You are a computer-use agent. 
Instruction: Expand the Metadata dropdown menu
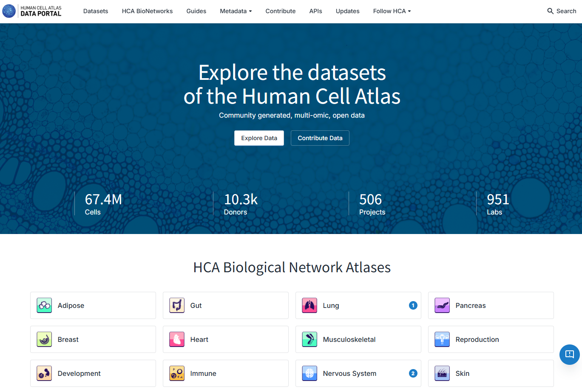click(236, 11)
